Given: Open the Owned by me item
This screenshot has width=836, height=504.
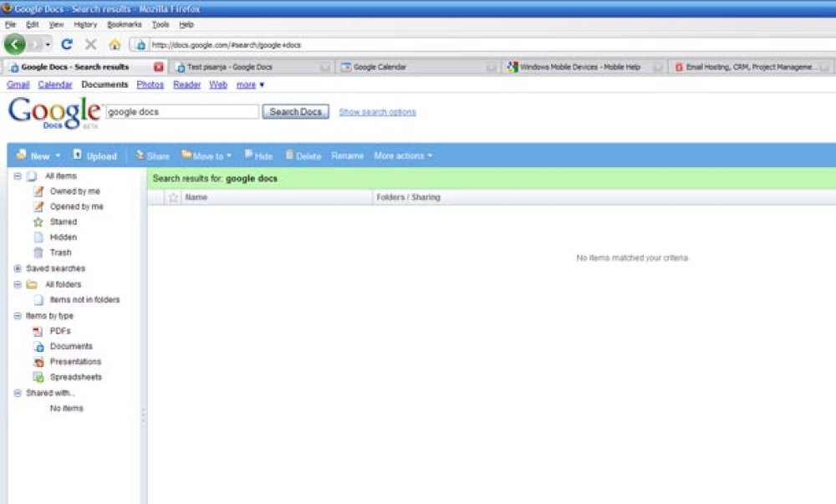Looking at the screenshot, I should pos(74,191).
